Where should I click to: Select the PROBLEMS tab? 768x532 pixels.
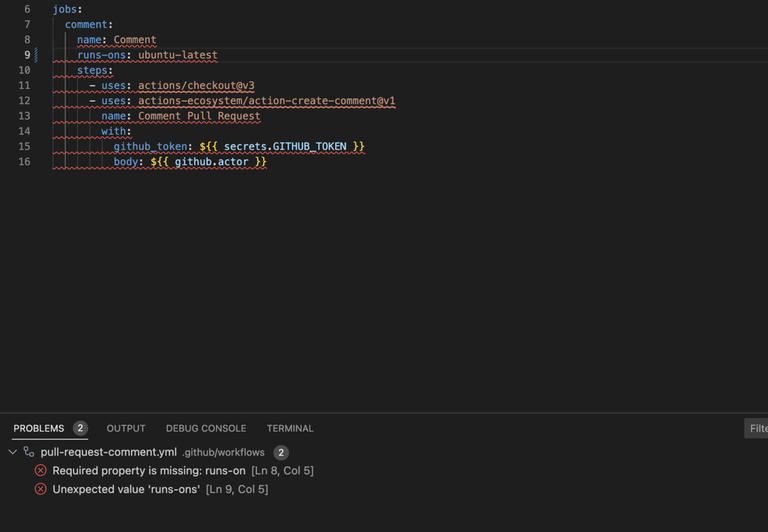click(38, 428)
